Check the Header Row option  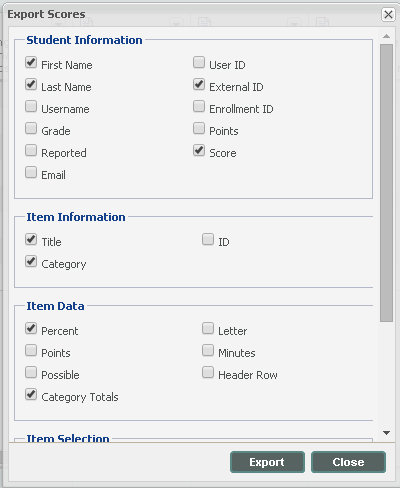[x=208, y=373]
